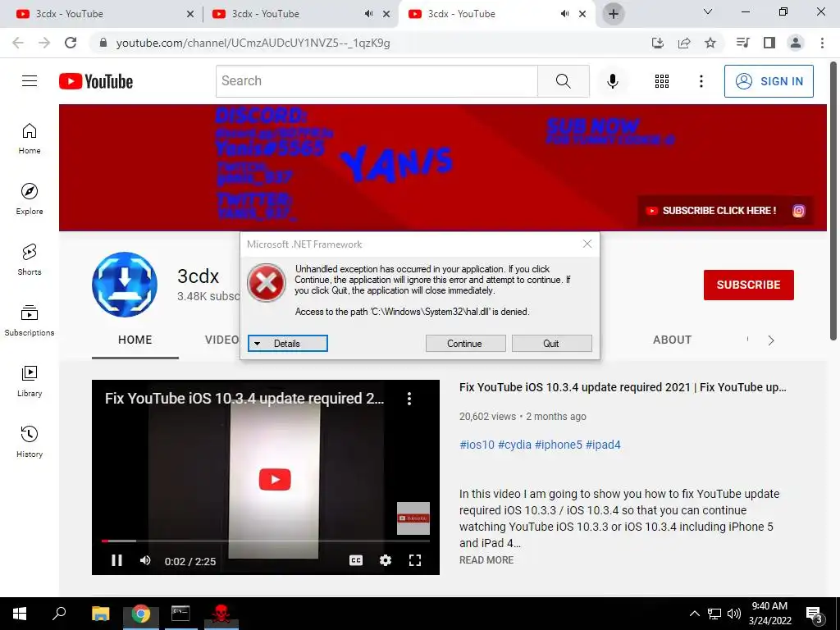
Task: Mute audio on the second 3cdx tab
Action: pyautogui.click(x=368, y=14)
